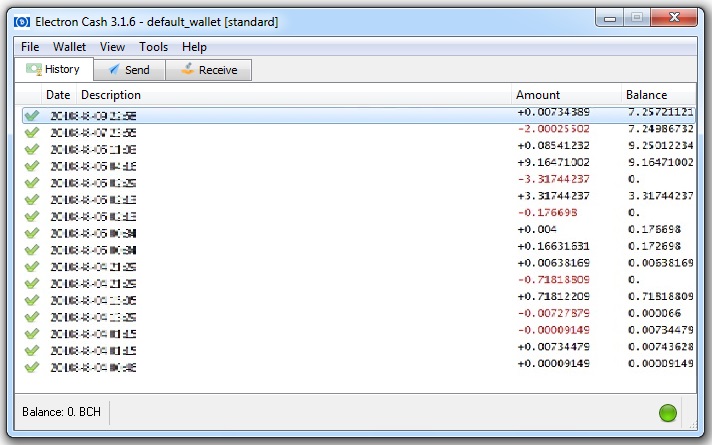Click confirmed checkmark of -0.71818809 transaction
The width and height of the screenshot is (712, 445).
[32, 283]
